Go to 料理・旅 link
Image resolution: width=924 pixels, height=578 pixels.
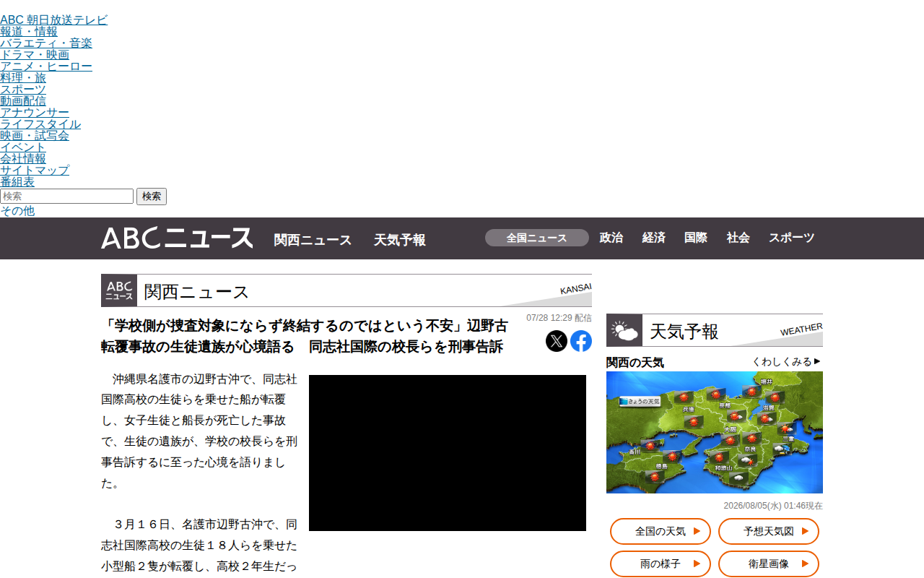tap(23, 78)
